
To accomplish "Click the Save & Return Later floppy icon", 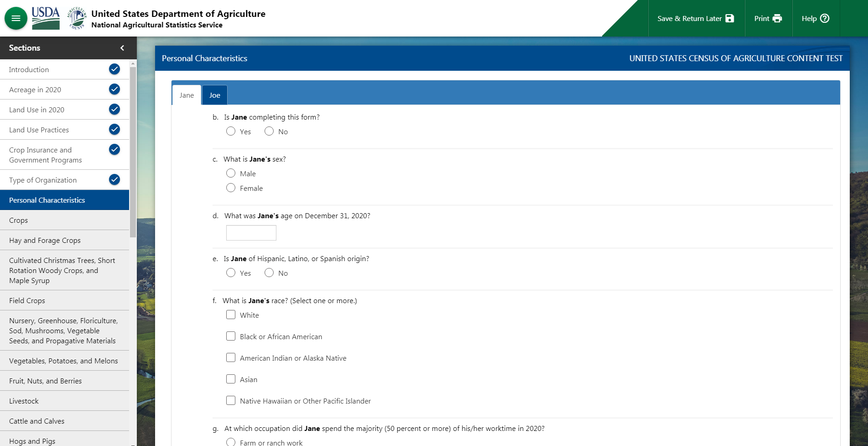I will click(x=730, y=18).
